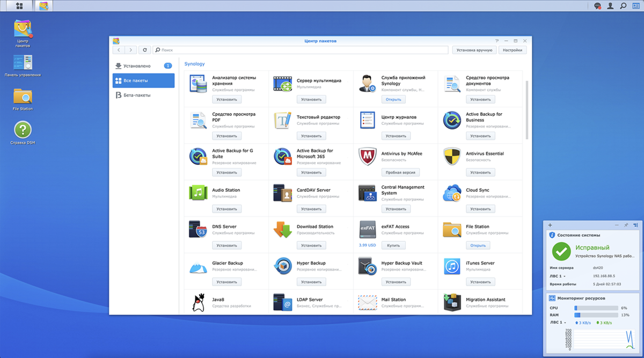Click the Анализатор системы хранения package icon

click(x=198, y=84)
